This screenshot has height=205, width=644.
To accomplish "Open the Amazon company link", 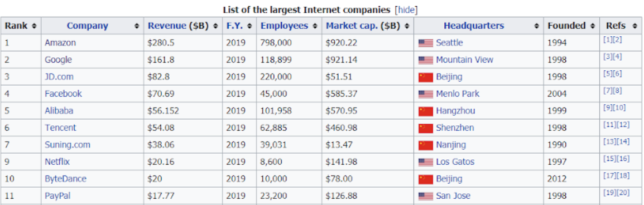I will click(60, 43).
